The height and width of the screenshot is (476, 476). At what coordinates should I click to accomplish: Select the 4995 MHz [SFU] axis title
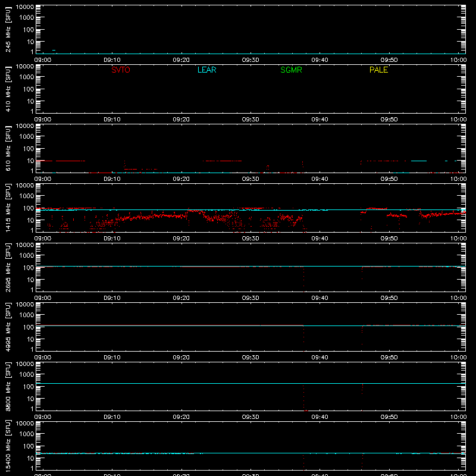8,327
